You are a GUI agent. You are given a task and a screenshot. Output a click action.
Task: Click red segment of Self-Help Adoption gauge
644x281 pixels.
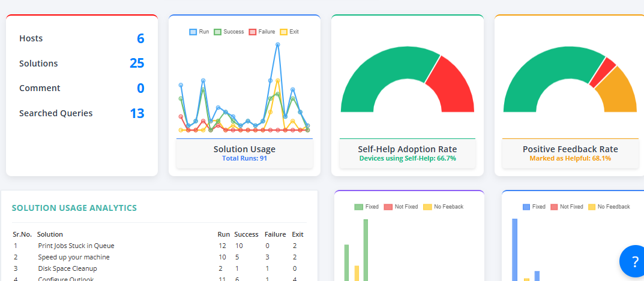click(454, 86)
